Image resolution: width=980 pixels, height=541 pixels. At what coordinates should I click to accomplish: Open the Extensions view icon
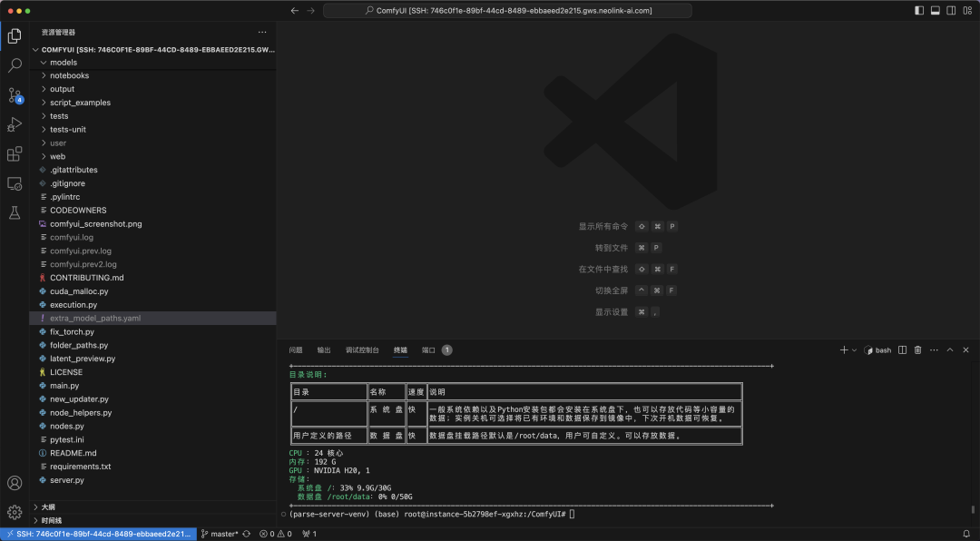pyautogui.click(x=15, y=153)
